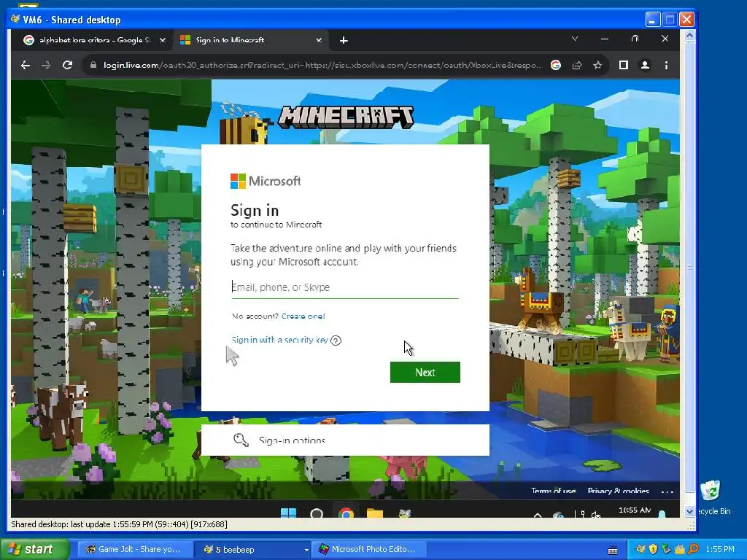Image resolution: width=747 pixels, height=560 pixels.
Task: Click the green Next button
Action: (x=425, y=373)
